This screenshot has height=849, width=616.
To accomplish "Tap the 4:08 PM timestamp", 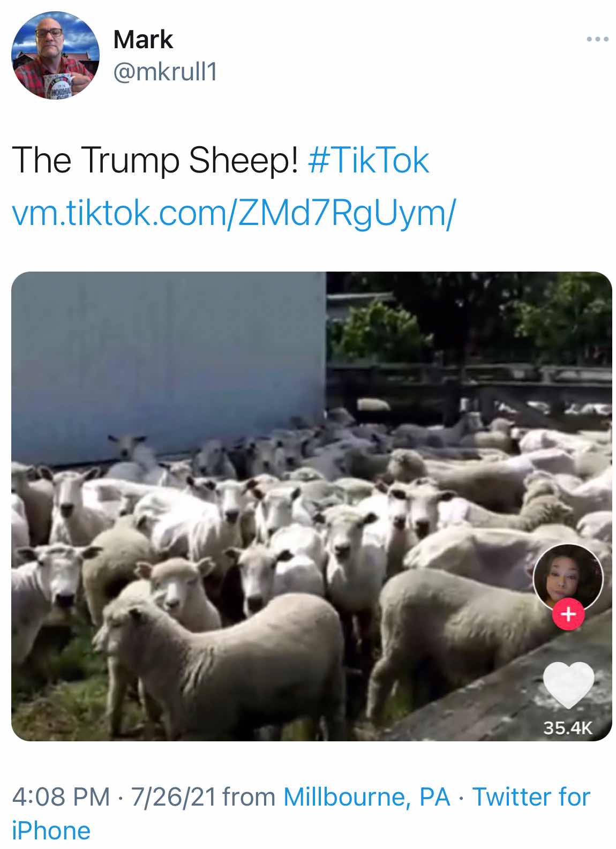I will coord(61,797).
